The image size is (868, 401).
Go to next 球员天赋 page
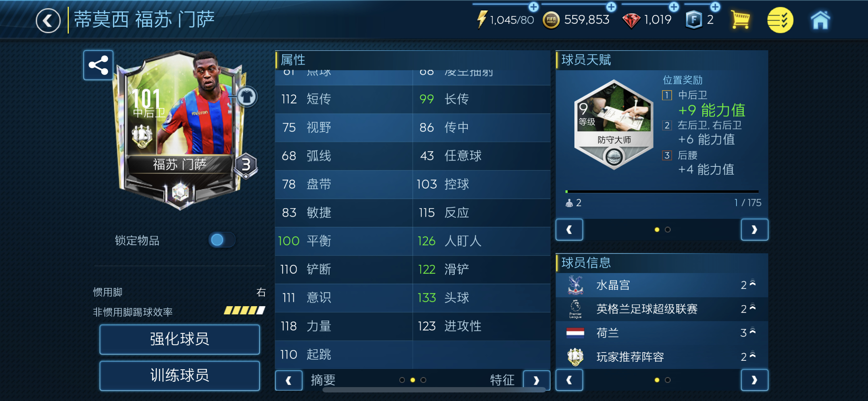(x=754, y=230)
